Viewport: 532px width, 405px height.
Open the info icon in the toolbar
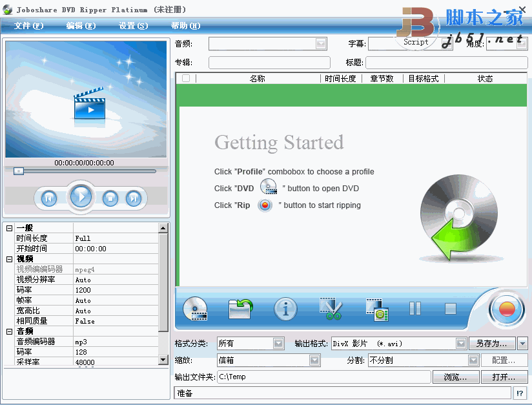[285, 309]
